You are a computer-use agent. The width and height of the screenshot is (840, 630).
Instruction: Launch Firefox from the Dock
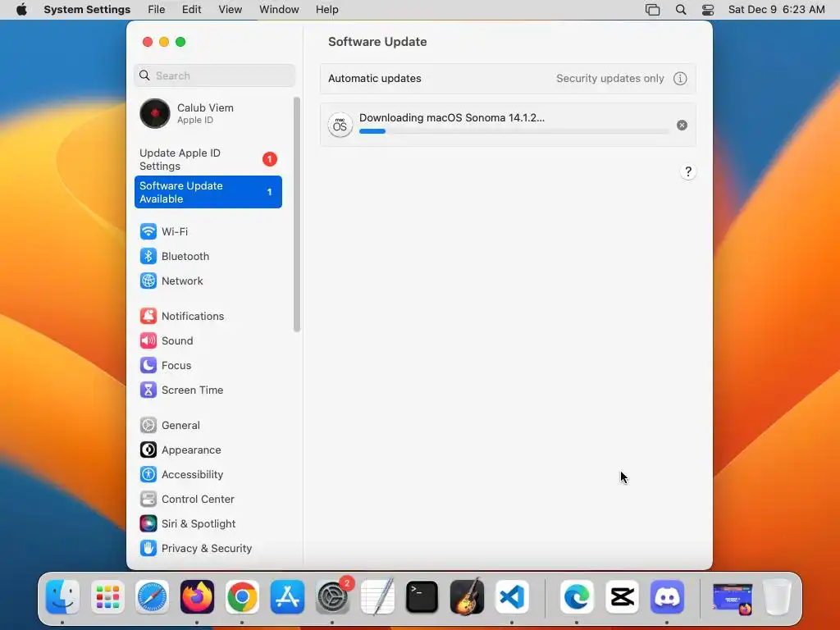click(x=197, y=596)
